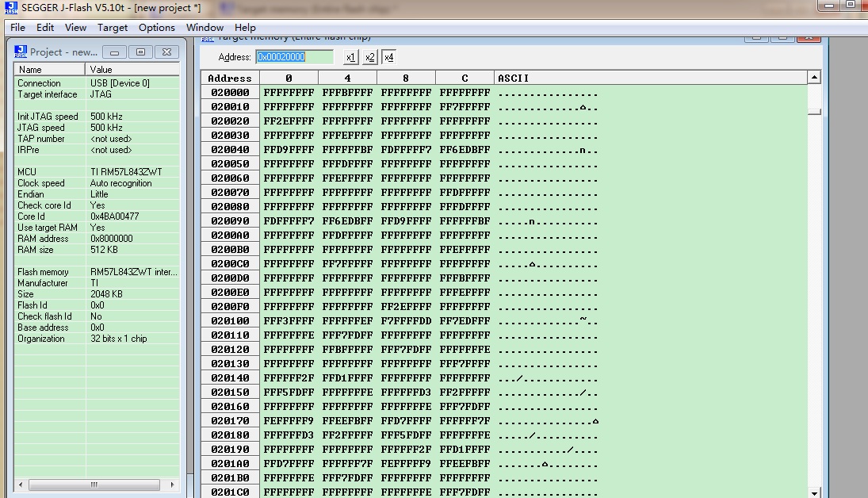The image size is (868, 498).
Task: Click Project panel scroll right arrow
Action: pyautogui.click(x=172, y=485)
